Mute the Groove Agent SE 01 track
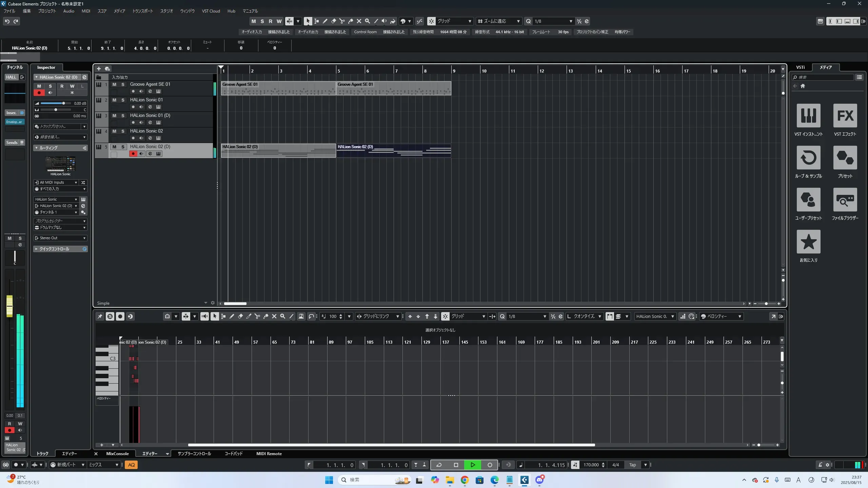 point(114,84)
